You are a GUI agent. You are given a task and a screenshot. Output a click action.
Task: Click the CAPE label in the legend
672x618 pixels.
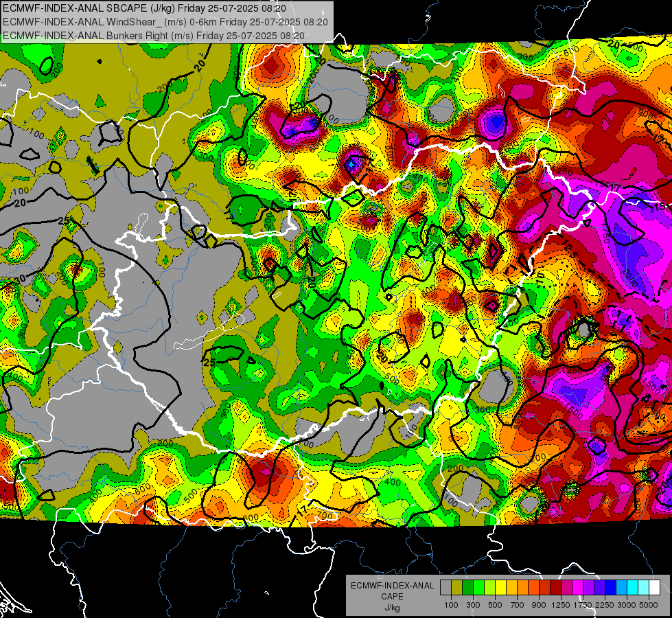click(x=392, y=597)
